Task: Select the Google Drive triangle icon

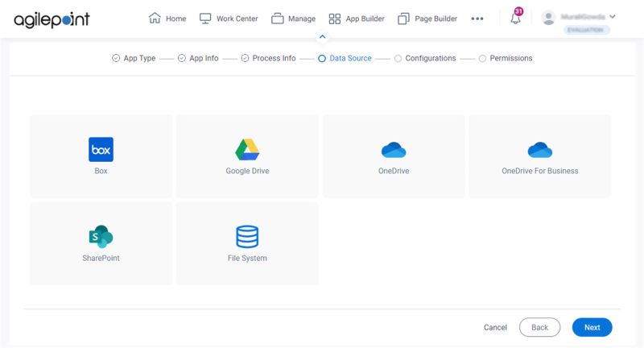Action: 247,150
